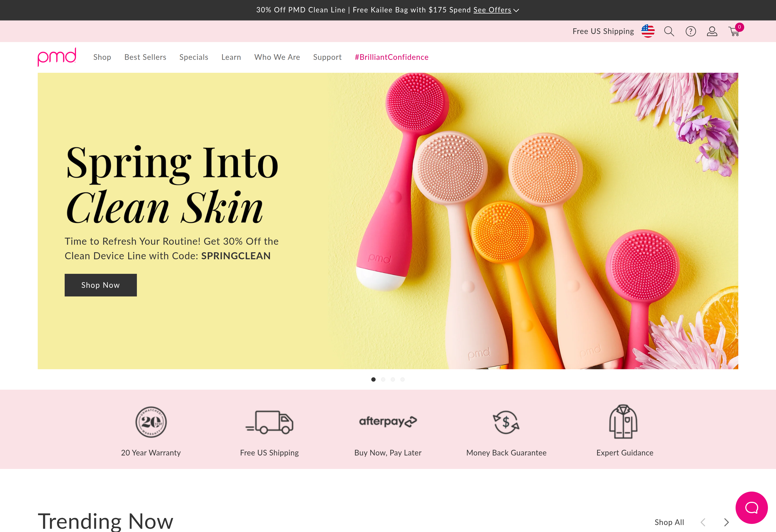Open the pink chat bubble widget
Screen dimensions: 776x532
pyautogui.click(x=751, y=508)
